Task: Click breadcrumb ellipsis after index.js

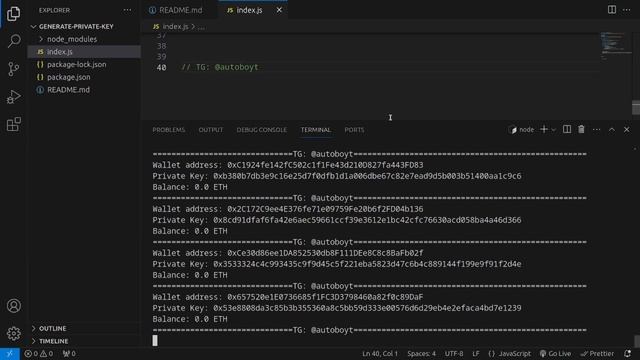Action: tap(201, 27)
